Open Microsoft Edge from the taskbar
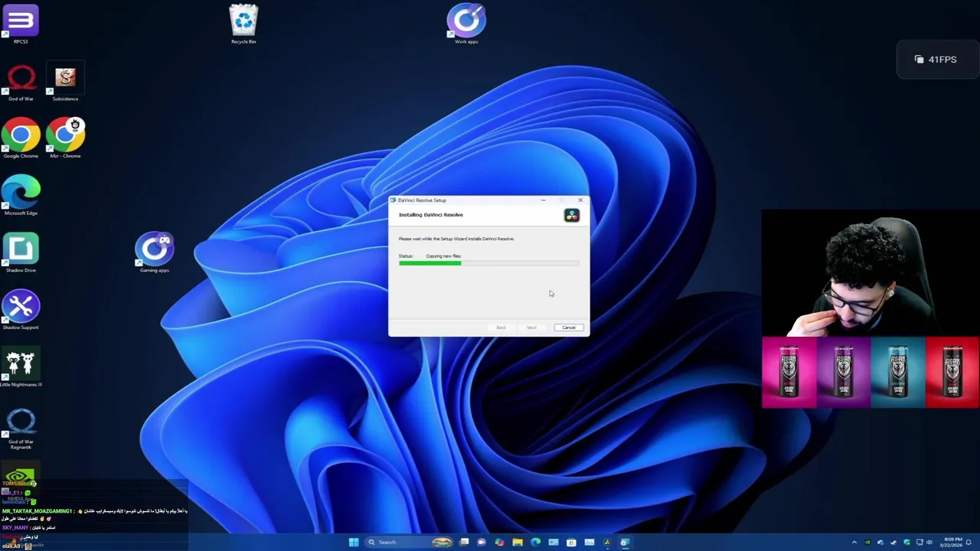This screenshot has width=980, height=551. 535,542
